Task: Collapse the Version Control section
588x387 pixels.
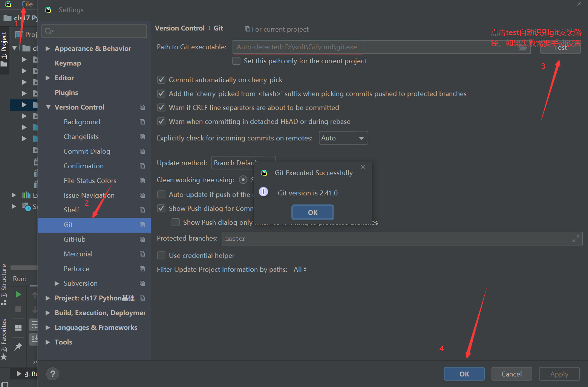Action: tap(48, 107)
